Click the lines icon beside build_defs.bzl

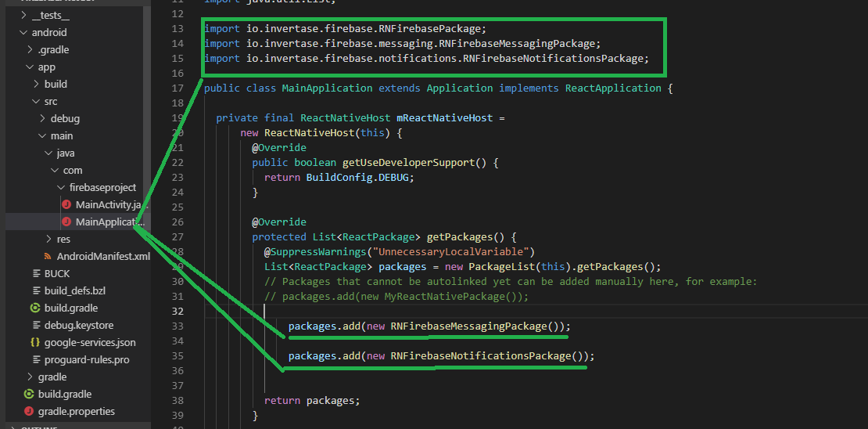point(37,290)
